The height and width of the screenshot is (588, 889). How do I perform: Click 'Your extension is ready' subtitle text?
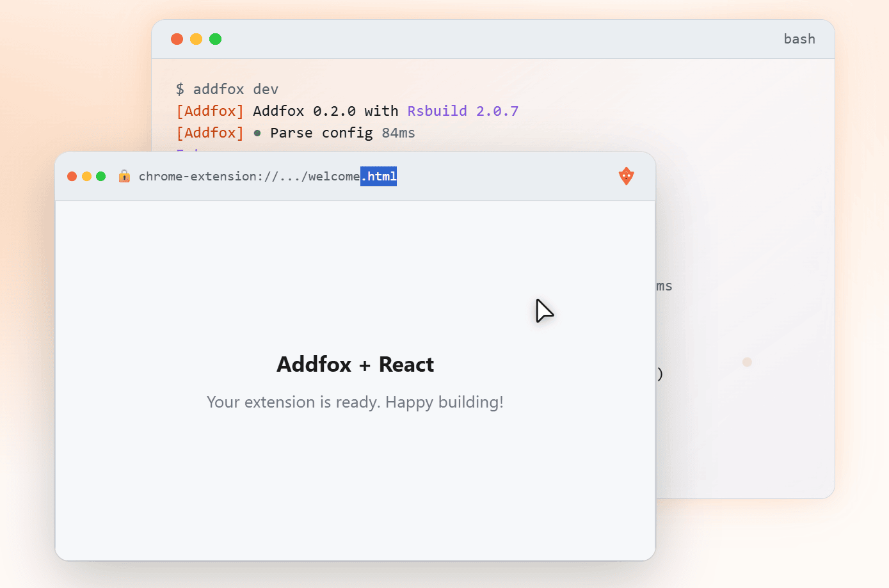tap(355, 402)
